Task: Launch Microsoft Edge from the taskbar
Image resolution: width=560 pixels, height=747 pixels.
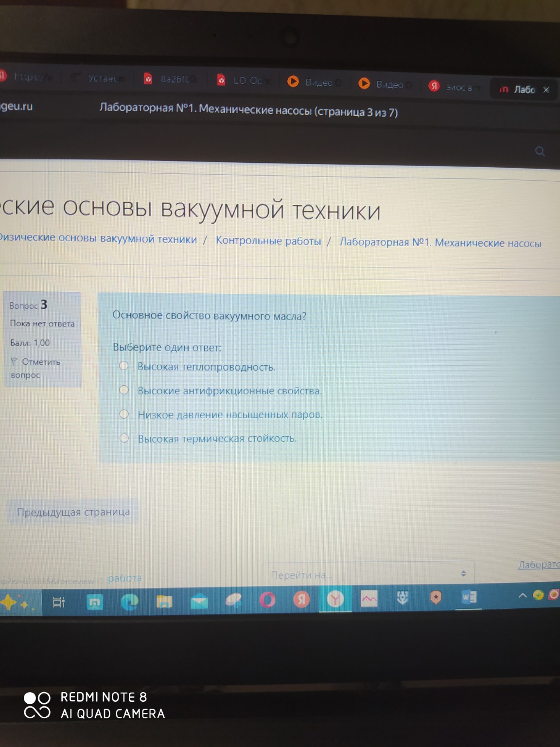Action: click(x=129, y=601)
